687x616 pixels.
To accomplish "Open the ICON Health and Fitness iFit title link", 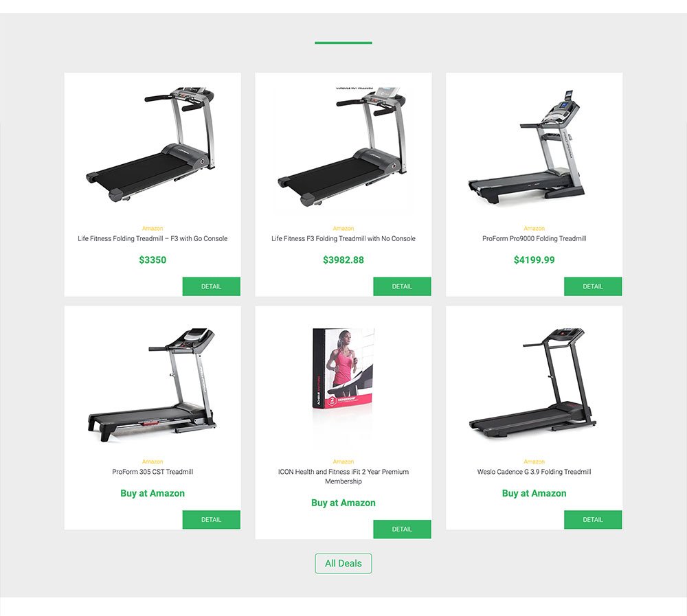I will coord(343,477).
